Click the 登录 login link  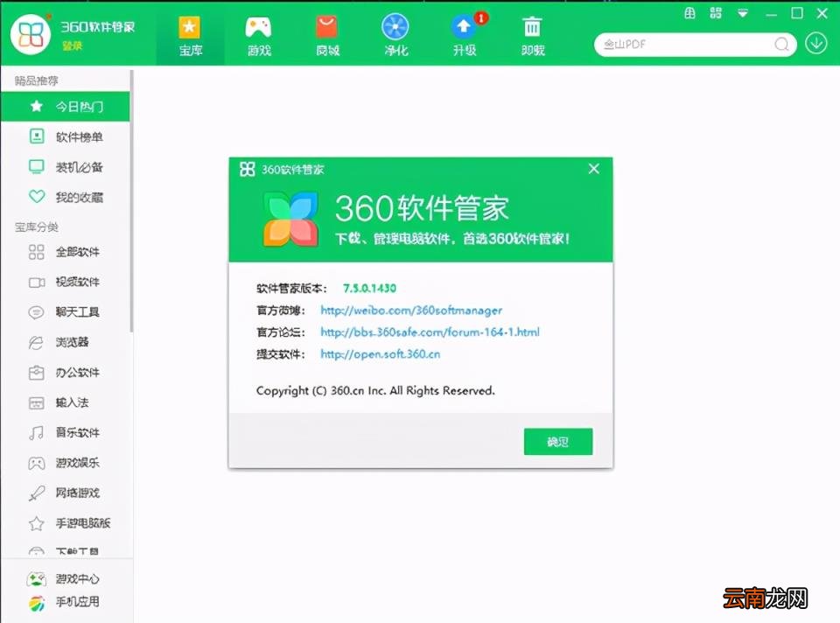(73, 46)
